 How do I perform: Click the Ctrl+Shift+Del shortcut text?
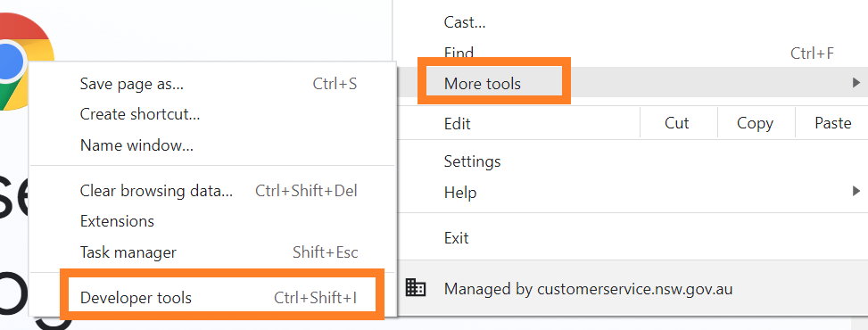pos(306,191)
